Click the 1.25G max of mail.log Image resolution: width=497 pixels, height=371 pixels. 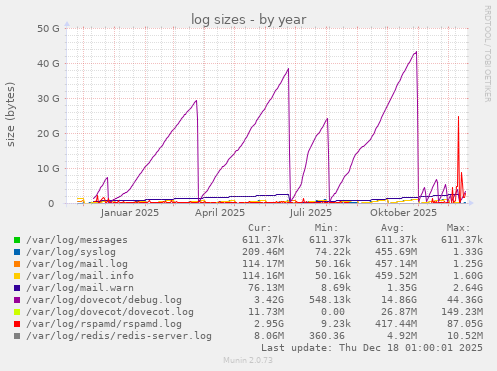click(468, 264)
